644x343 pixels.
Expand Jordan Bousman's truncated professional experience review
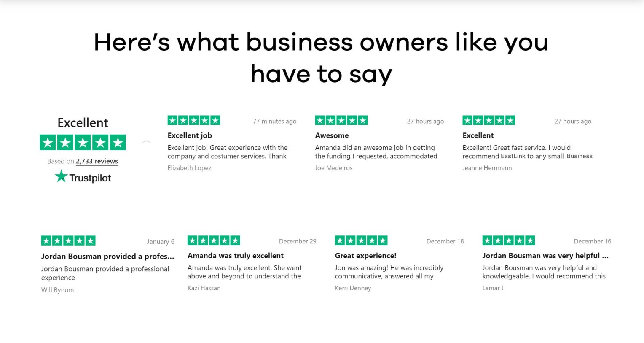click(x=107, y=256)
